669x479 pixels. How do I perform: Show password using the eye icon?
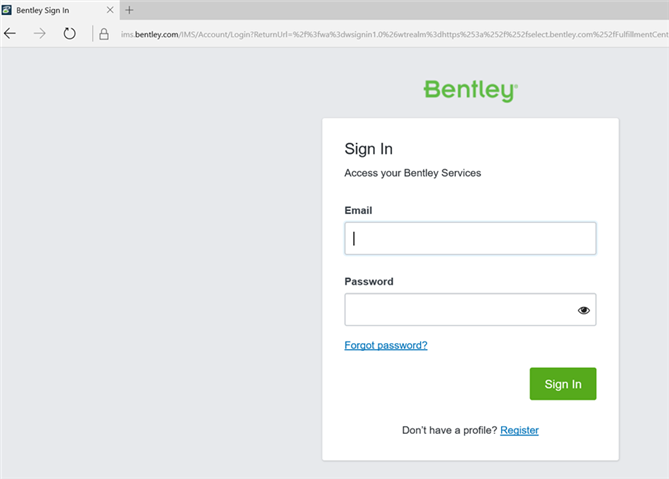click(x=584, y=310)
